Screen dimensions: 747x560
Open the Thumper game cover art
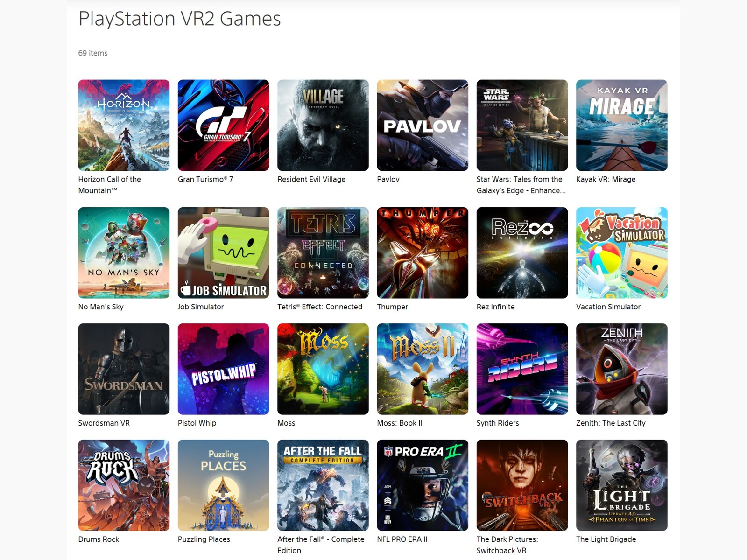coord(423,252)
